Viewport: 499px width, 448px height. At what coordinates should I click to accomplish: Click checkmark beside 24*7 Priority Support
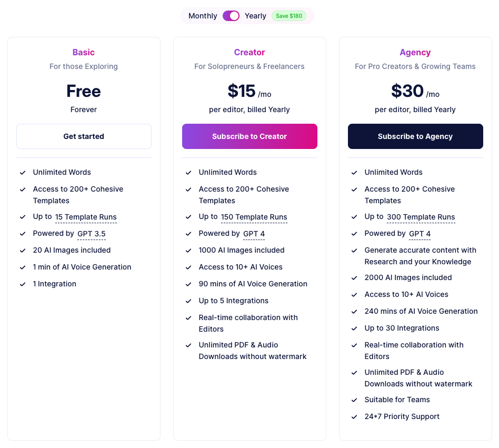(354, 417)
